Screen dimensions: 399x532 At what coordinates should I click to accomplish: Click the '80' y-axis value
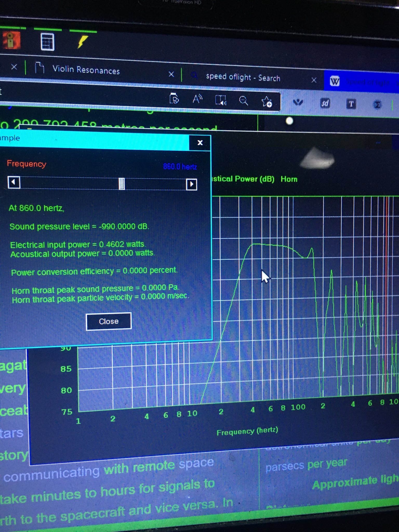[66, 390]
